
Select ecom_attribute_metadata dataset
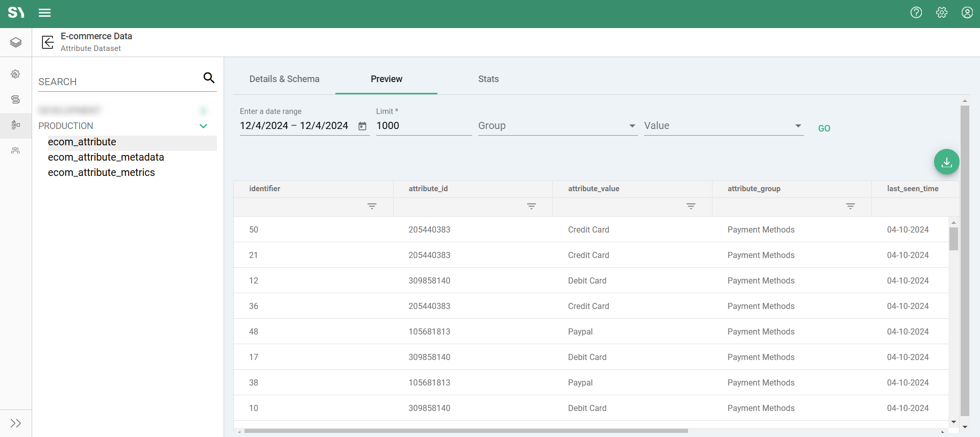pyautogui.click(x=106, y=157)
